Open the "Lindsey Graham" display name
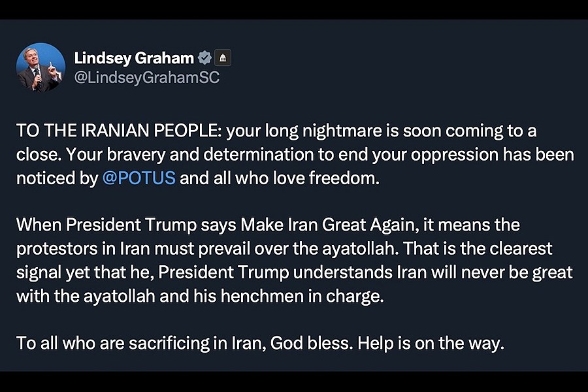The image size is (588, 392). pyautogui.click(x=134, y=58)
